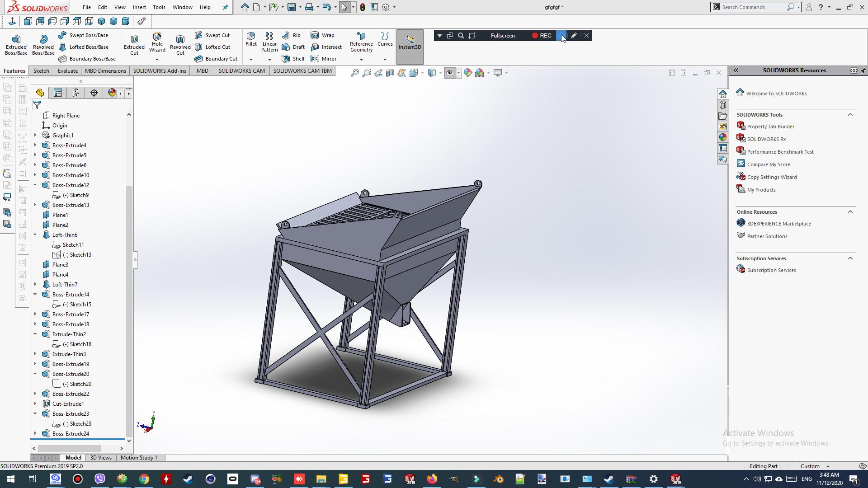Switch to the SOLIDWORKS CAM tab
Viewport: 868px width, 488px height.
[x=242, y=71]
